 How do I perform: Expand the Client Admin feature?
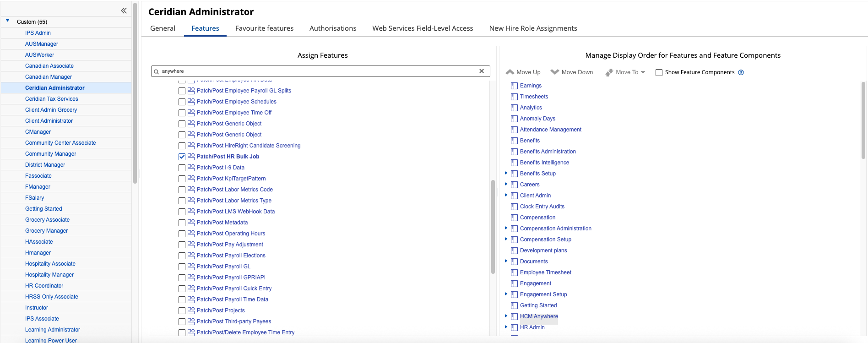506,195
